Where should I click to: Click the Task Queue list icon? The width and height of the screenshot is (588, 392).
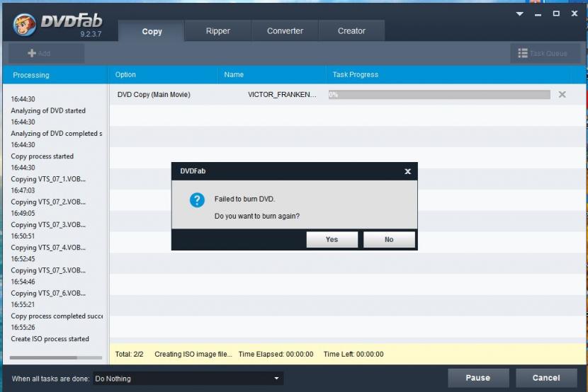(x=523, y=53)
